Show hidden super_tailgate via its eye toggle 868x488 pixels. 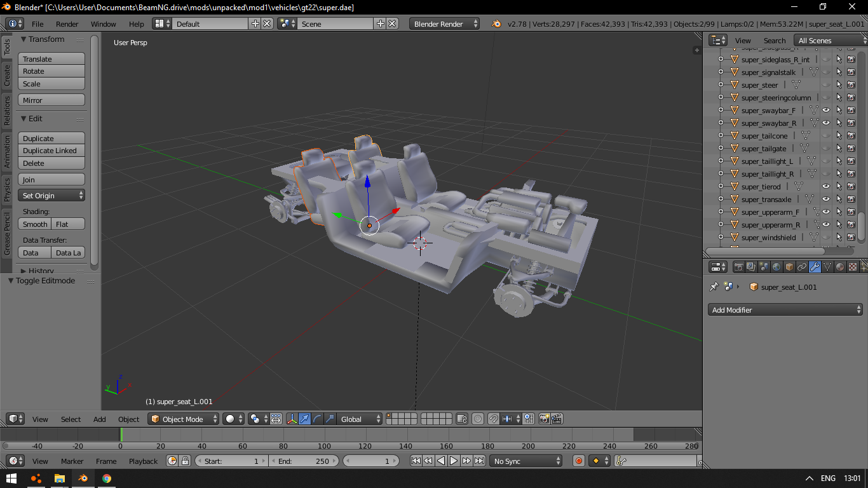(x=826, y=148)
